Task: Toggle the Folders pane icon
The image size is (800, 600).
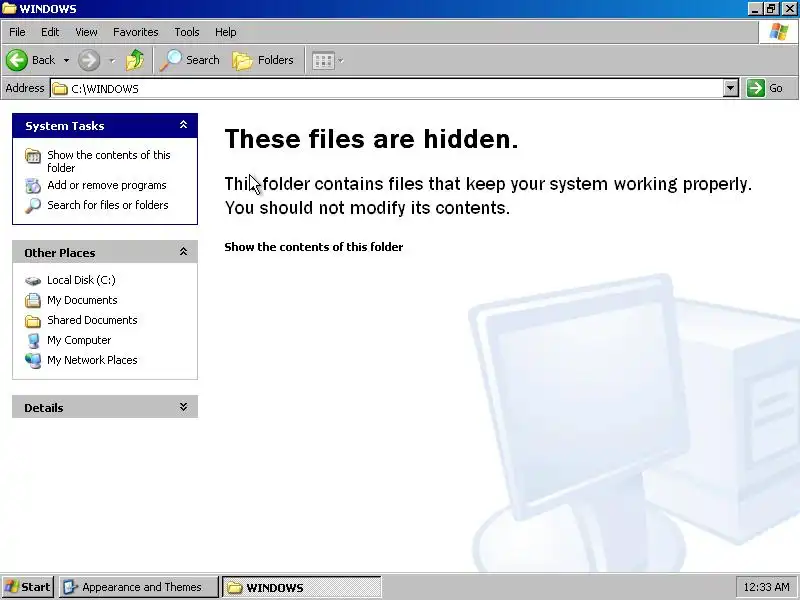Action: click(242, 61)
